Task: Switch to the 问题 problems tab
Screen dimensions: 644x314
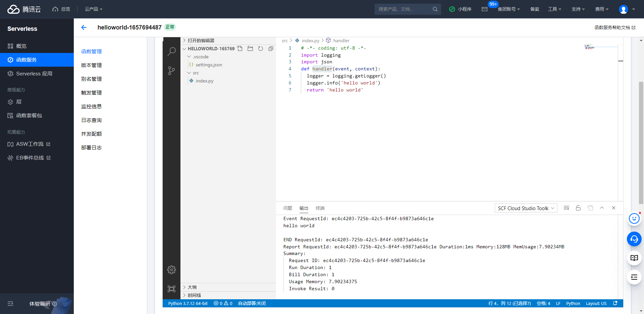Action: [x=288, y=208]
